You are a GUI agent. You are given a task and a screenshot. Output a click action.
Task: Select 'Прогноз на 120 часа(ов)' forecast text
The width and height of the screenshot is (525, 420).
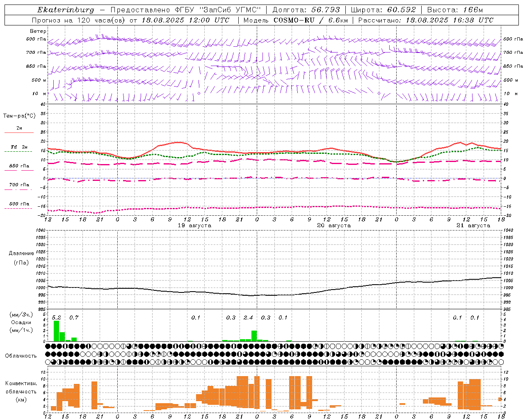[78, 20]
